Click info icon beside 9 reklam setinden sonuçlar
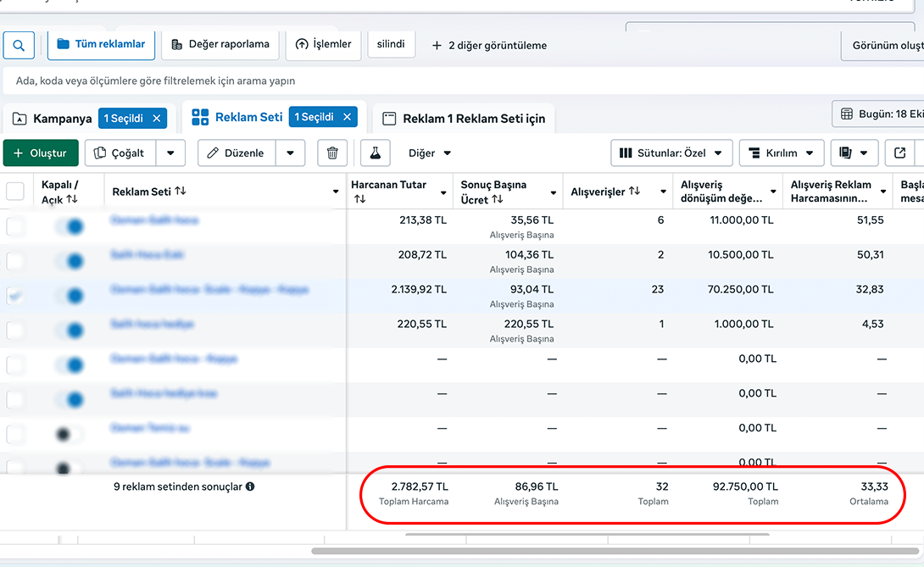This screenshot has height=567, width=924. tap(250, 487)
